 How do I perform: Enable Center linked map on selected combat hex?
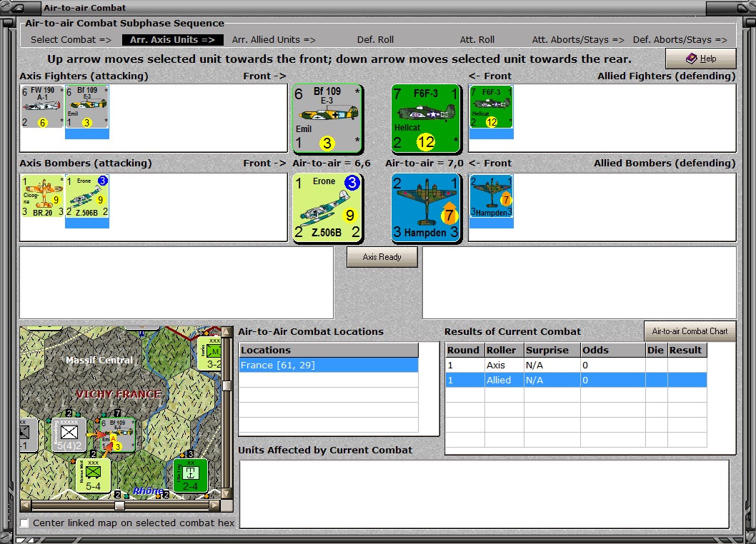24,523
